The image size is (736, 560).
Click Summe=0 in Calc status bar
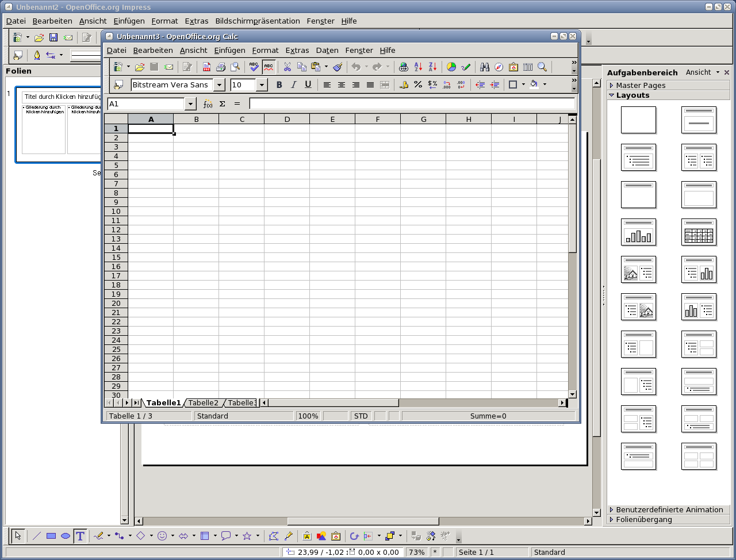click(x=488, y=416)
